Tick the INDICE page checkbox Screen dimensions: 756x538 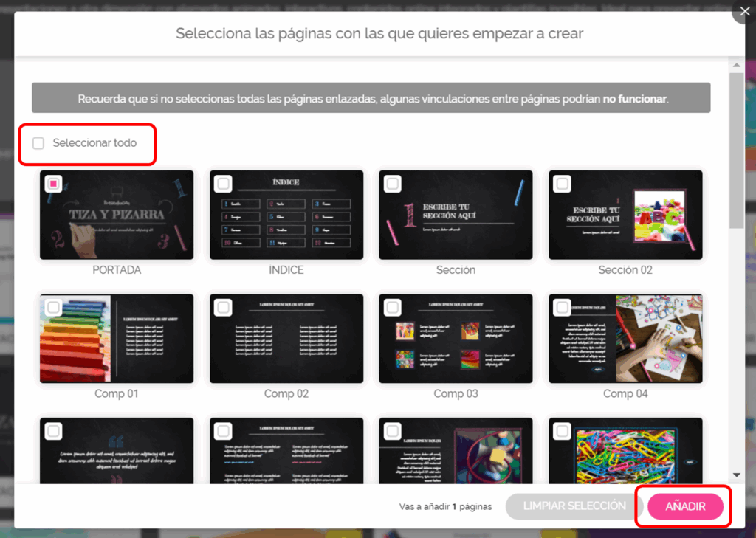(223, 183)
